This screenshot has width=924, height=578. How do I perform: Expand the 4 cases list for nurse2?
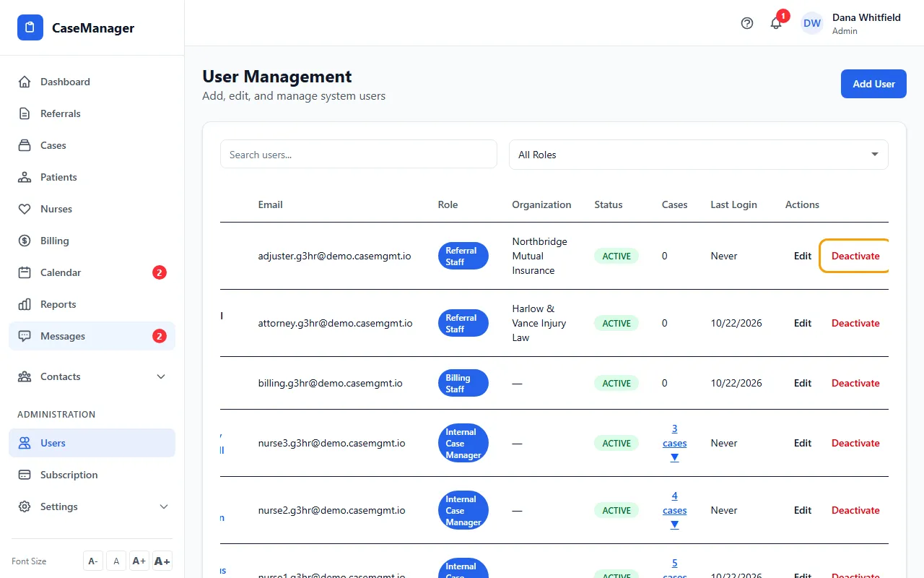tap(674, 510)
